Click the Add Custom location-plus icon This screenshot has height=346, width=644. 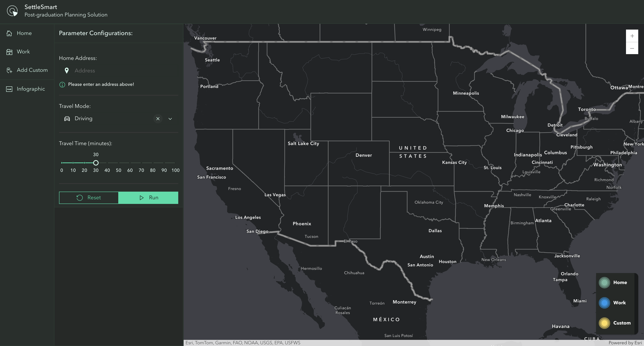coord(9,70)
